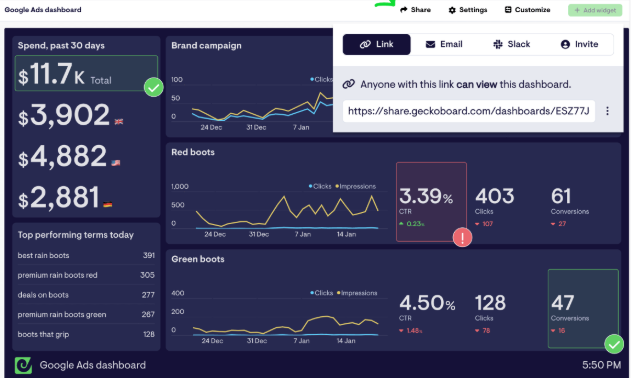Click the 'deals on boots' row

point(86,295)
